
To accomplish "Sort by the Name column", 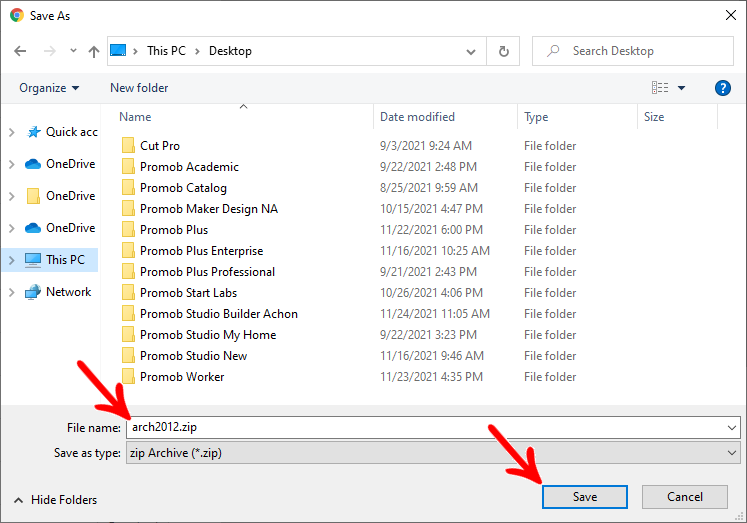I will [135, 117].
